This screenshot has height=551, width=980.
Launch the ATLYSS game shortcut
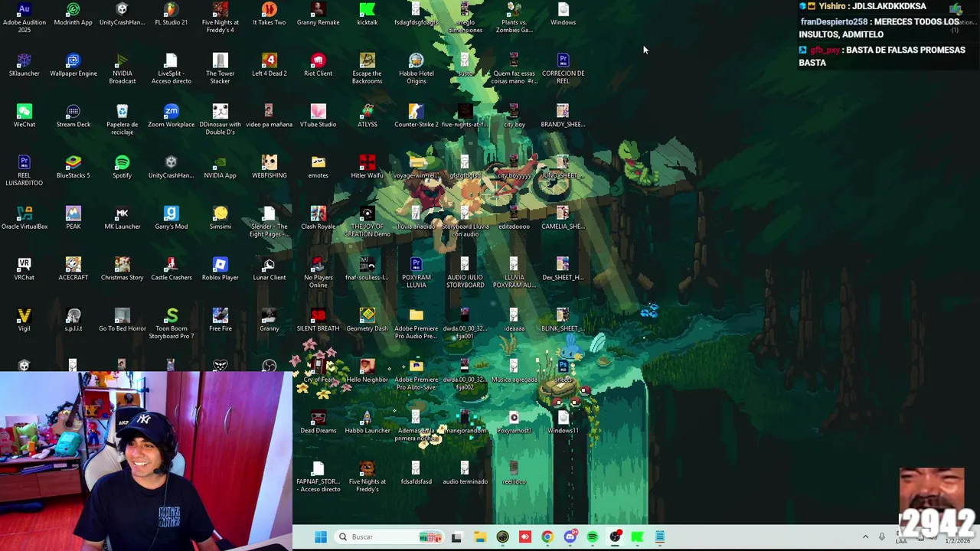(367, 116)
